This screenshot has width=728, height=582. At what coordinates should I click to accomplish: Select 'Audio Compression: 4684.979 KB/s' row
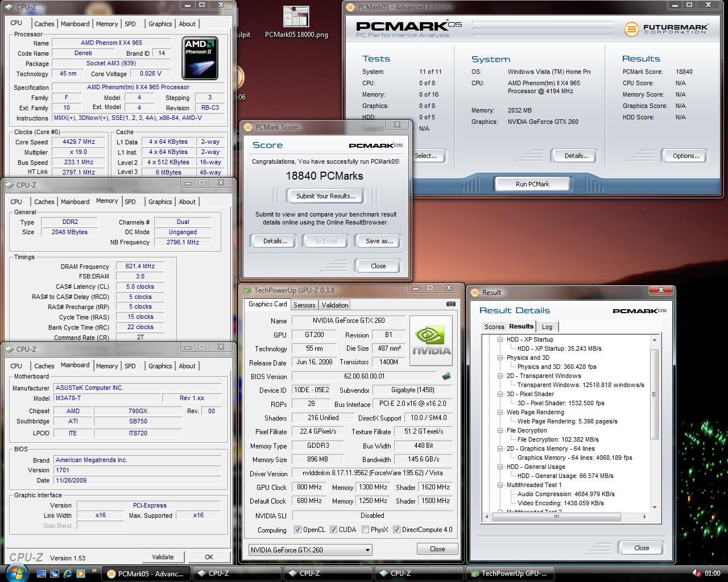click(x=566, y=494)
